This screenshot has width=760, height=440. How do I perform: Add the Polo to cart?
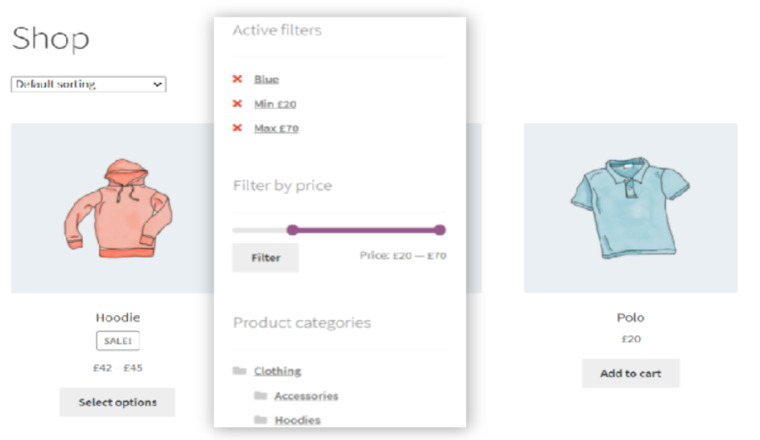[630, 373]
